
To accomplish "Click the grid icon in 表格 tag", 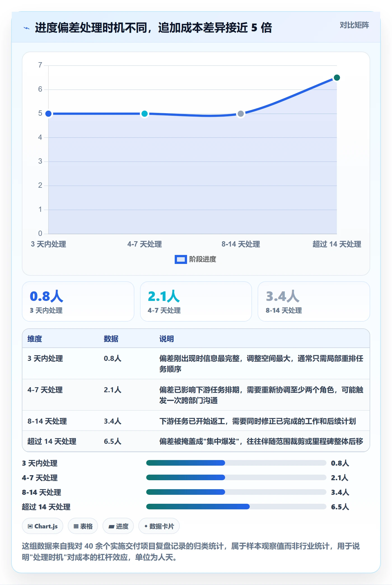I will click(76, 526).
